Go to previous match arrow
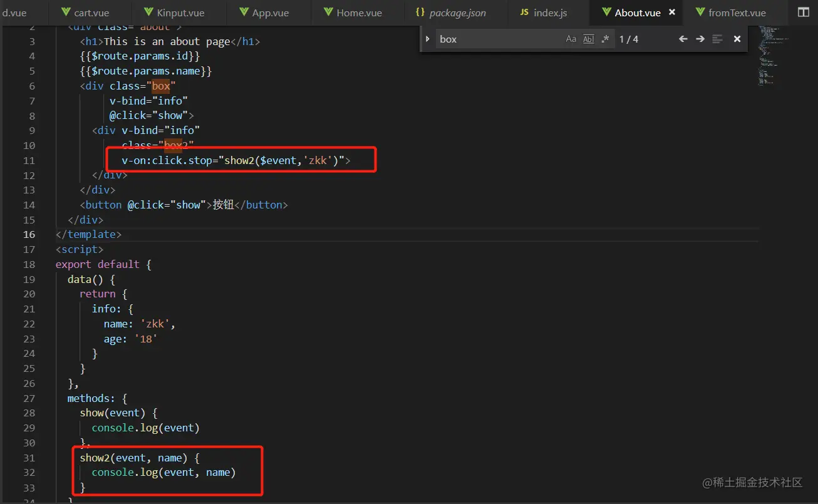Viewport: 818px width, 504px height. tap(683, 39)
